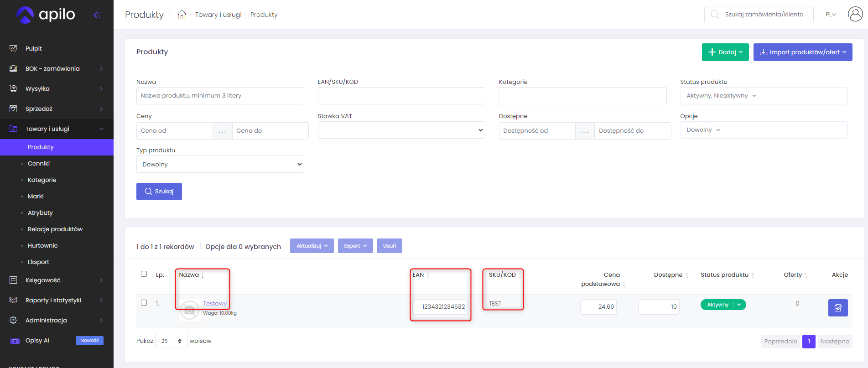Click the Pulpit dashboard icon
The image size is (868, 368).
(x=13, y=48)
